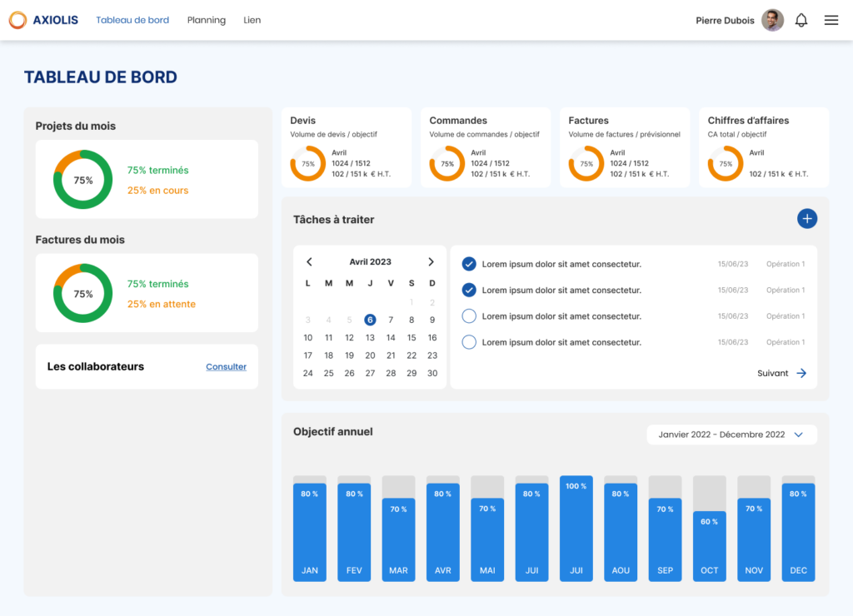Select the 100% JUI bar
This screenshot has height=616, width=853.
(x=576, y=529)
